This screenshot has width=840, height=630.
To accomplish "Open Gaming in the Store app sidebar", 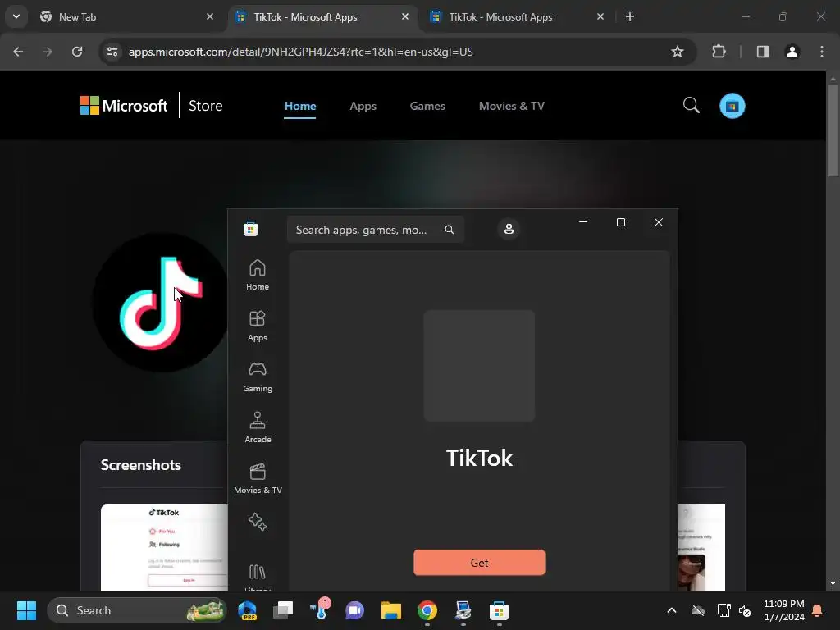I will coord(257,376).
